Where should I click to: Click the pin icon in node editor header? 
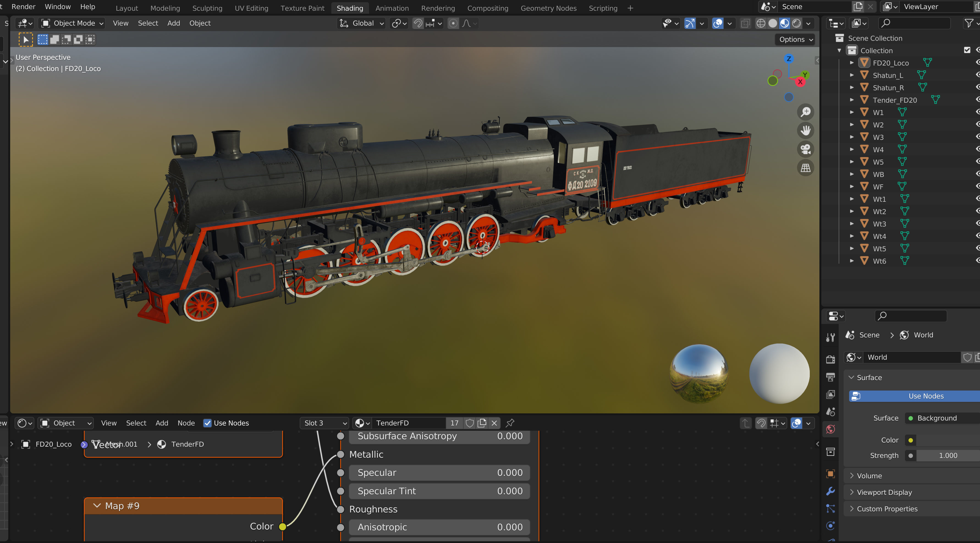pyautogui.click(x=510, y=423)
